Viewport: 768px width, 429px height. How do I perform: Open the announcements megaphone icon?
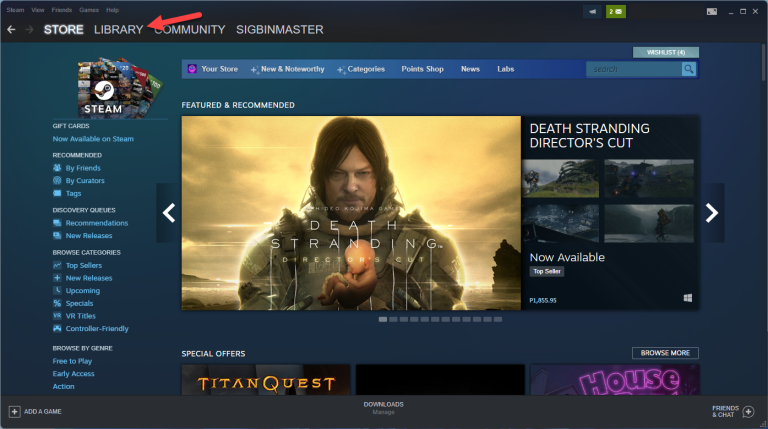[592, 11]
